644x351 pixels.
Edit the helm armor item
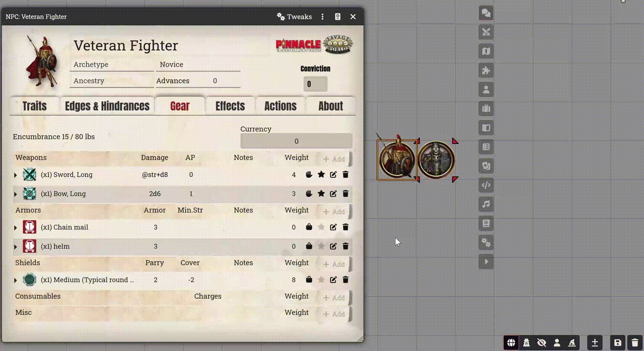click(x=333, y=246)
